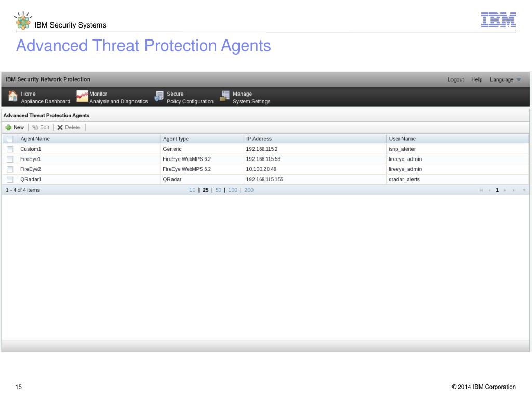Click the Help link
Viewport: 532px width, 399px height.
coord(477,79)
